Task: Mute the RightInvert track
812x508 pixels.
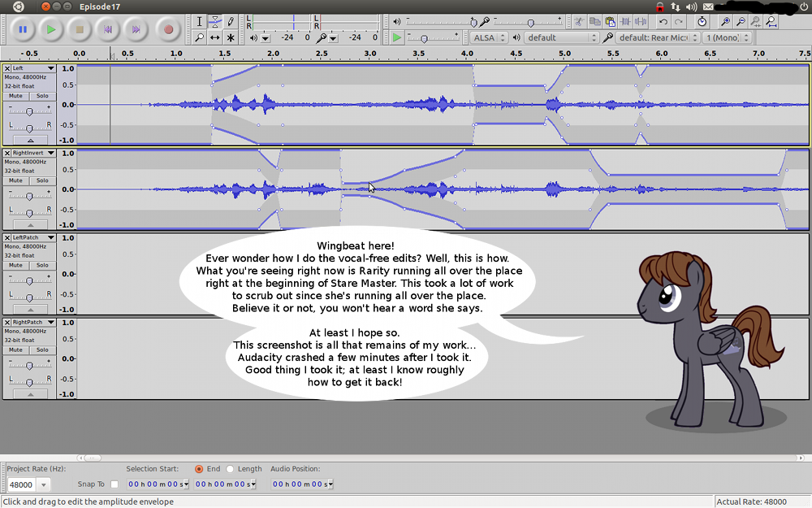Action: click(x=15, y=180)
